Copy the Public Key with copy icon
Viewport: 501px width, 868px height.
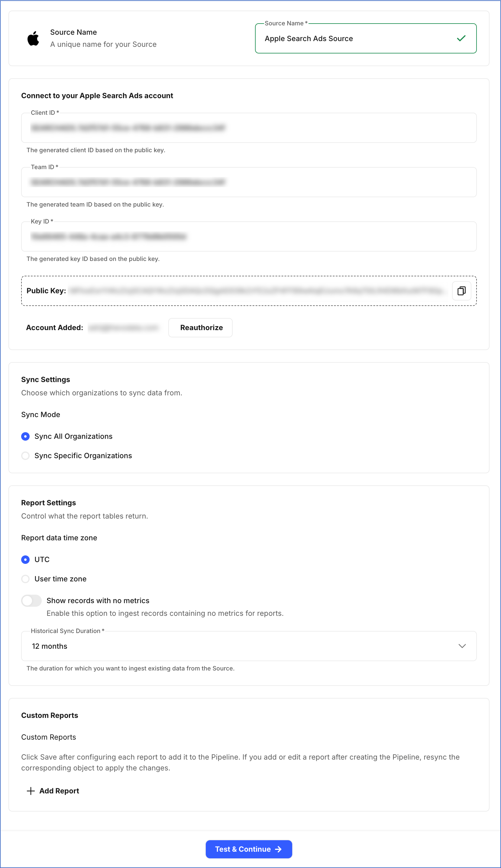[461, 291]
